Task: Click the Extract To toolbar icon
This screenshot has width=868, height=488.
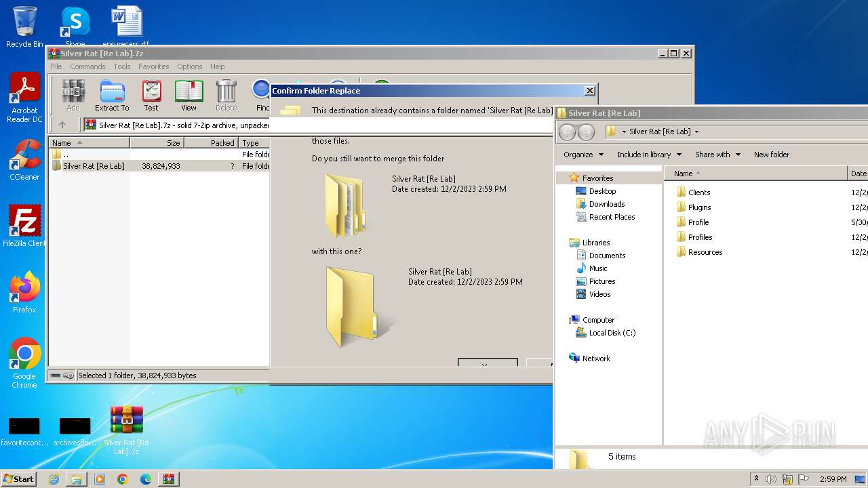Action: [112, 96]
